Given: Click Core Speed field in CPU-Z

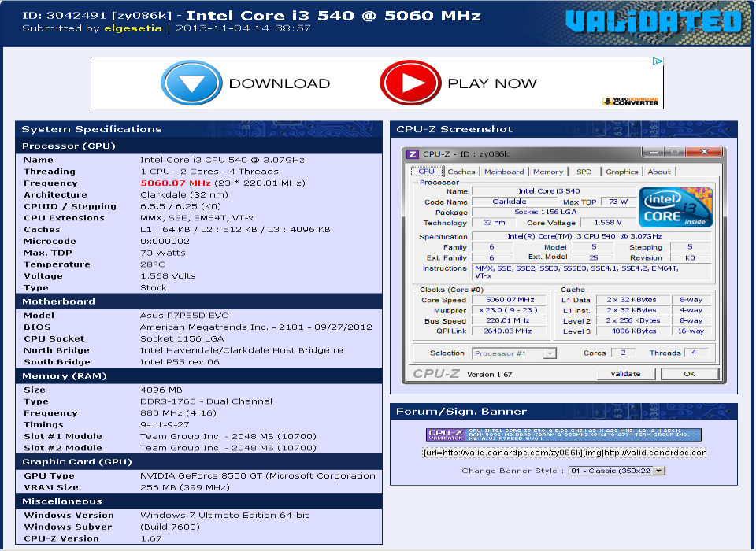Looking at the screenshot, I should click(x=510, y=300).
